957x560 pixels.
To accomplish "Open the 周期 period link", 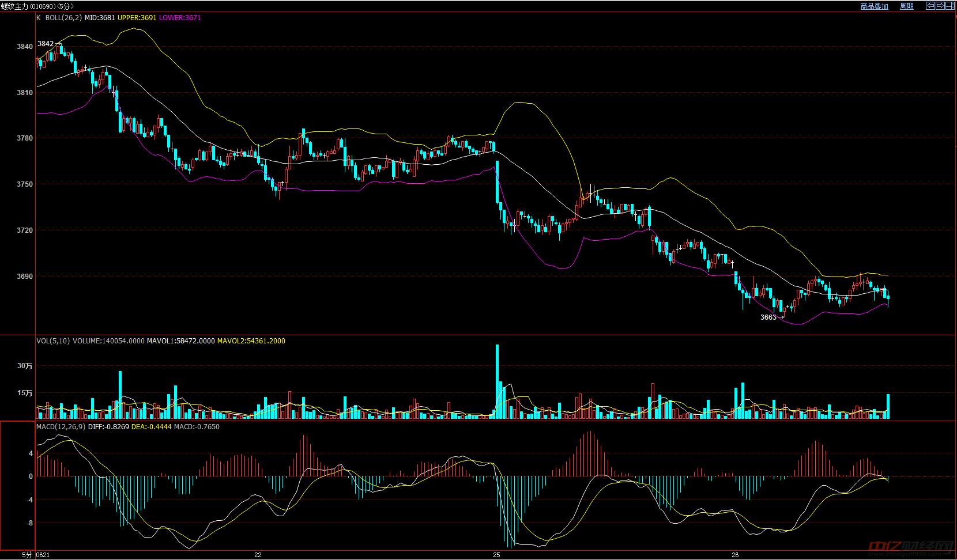I will 907,6.
